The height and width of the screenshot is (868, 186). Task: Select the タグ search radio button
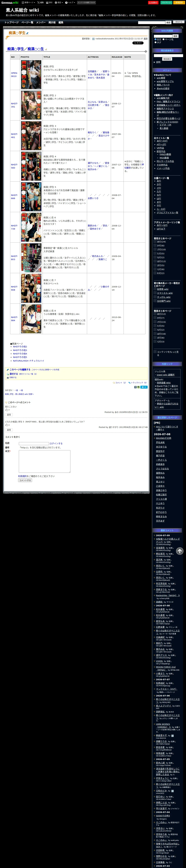155,42
